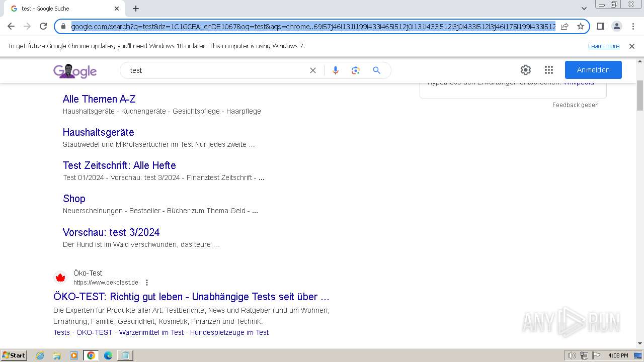Open the Windows Start menu
Image resolution: width=644 pixels, height=362 pixels.
14,355
